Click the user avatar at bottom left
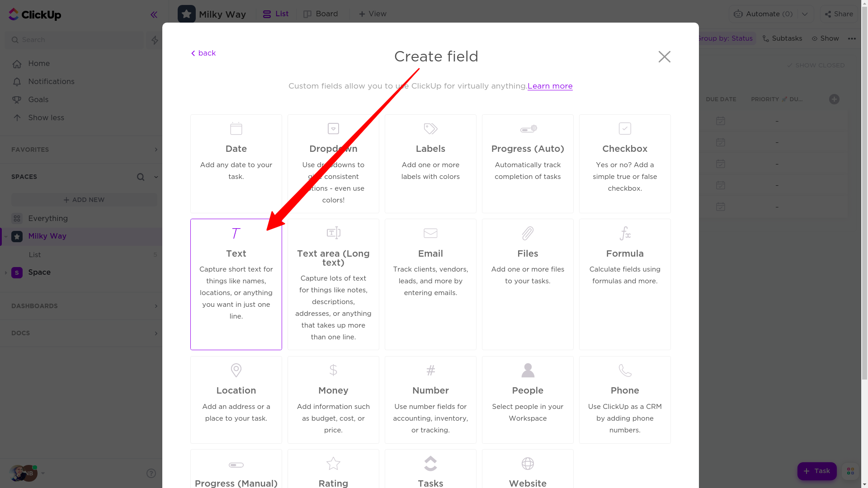 tap(18, 473)
